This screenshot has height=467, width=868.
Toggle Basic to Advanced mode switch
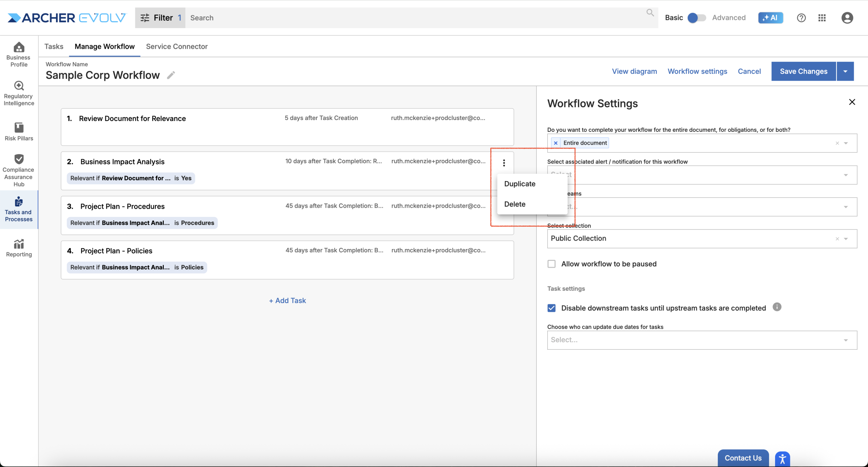696,18
